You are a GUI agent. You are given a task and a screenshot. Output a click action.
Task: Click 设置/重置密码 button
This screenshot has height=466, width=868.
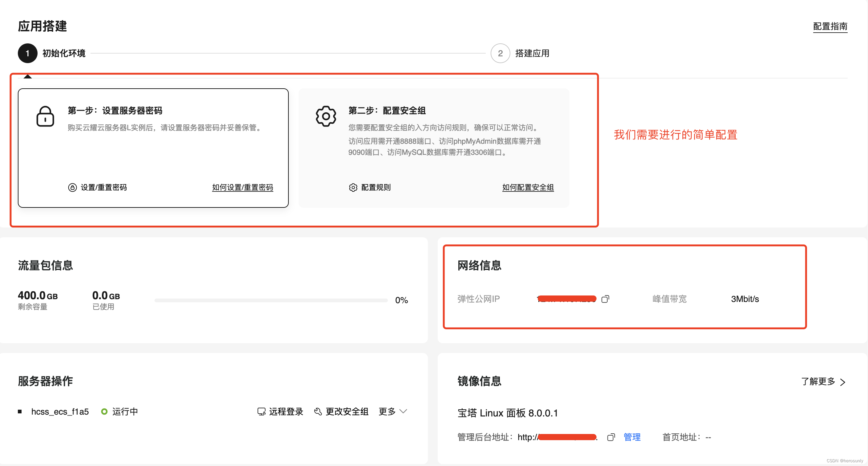click(x=97, y=188)
